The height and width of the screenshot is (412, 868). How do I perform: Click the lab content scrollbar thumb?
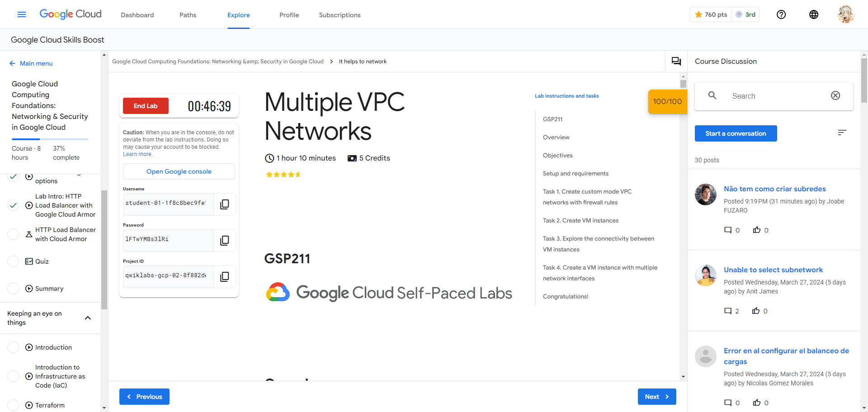pyautogui.click(x=683, y=84)
